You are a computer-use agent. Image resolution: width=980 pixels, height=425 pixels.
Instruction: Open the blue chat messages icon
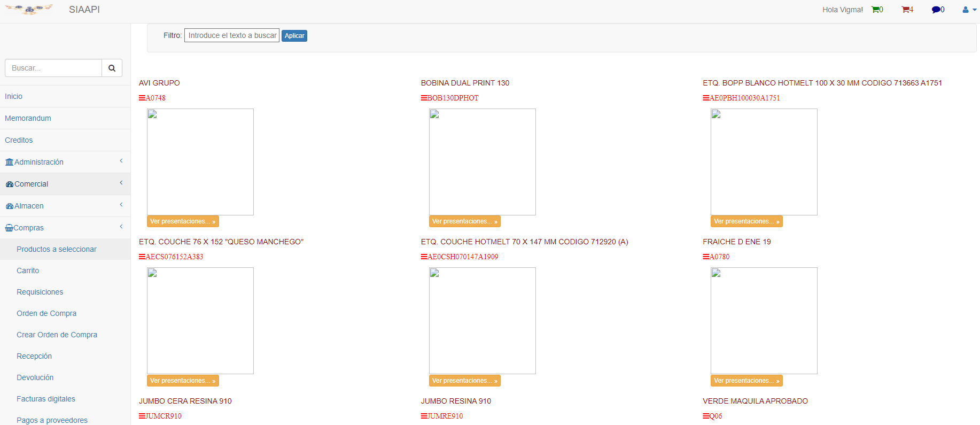coord(936,10)
